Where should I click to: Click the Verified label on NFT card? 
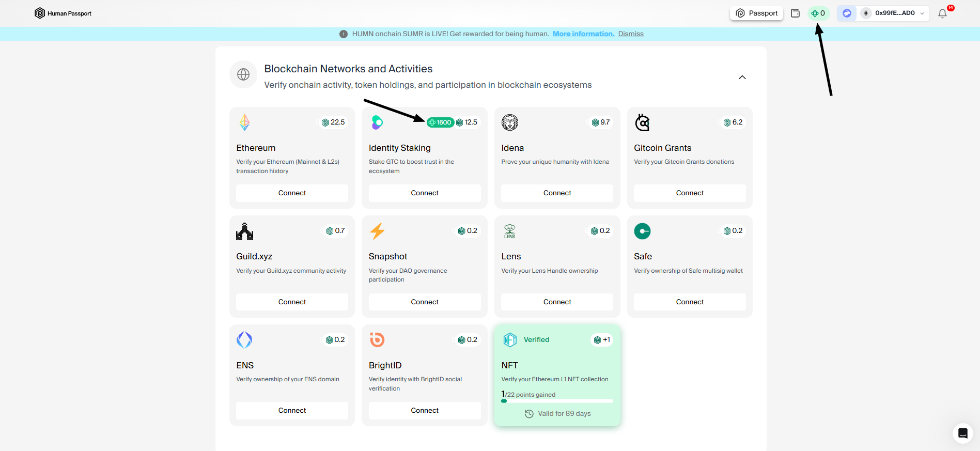(x=536, y=339)
